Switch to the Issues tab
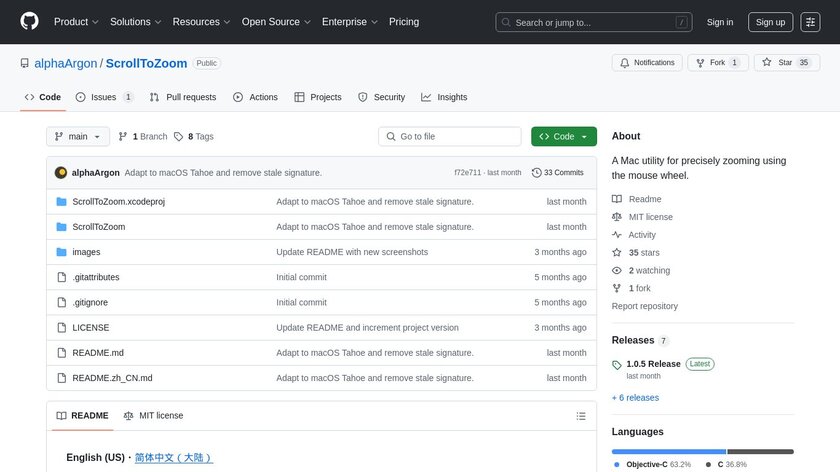 pyautogui.click(x=104, y=97)
